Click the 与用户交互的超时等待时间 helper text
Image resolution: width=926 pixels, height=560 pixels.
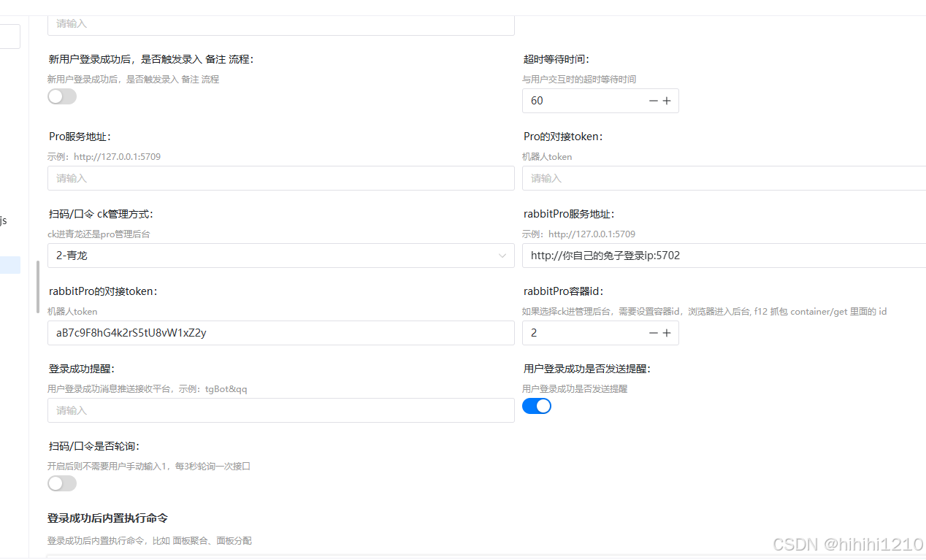tap(579, 80)
